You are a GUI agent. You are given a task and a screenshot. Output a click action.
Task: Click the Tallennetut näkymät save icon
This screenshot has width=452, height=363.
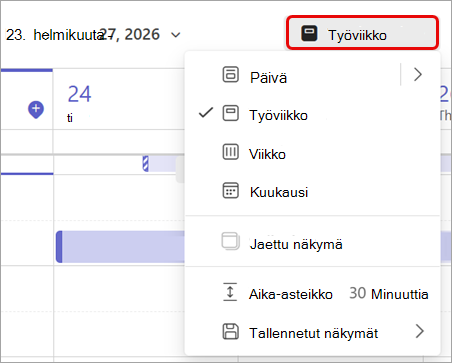[x=230, y=331]
